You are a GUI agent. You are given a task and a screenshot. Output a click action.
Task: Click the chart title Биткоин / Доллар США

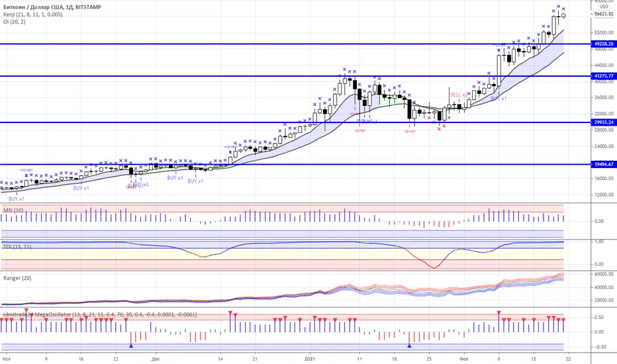tap(34, 7)
